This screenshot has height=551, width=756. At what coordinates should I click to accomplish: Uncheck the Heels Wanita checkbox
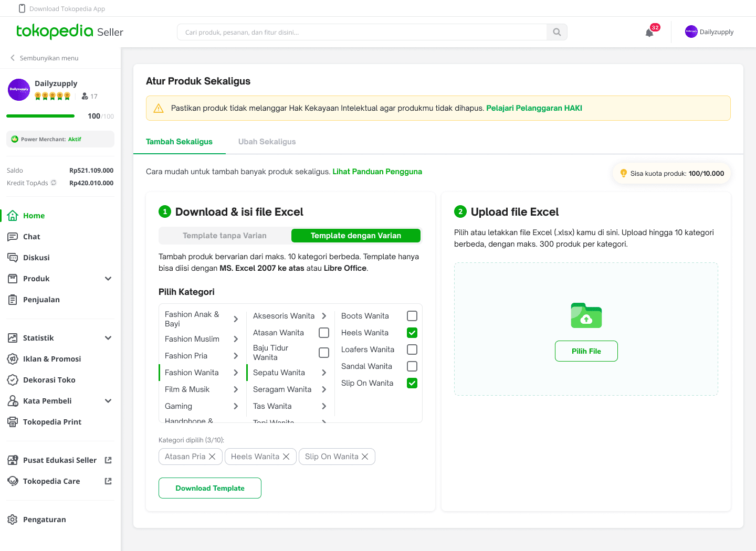point(412,333)
